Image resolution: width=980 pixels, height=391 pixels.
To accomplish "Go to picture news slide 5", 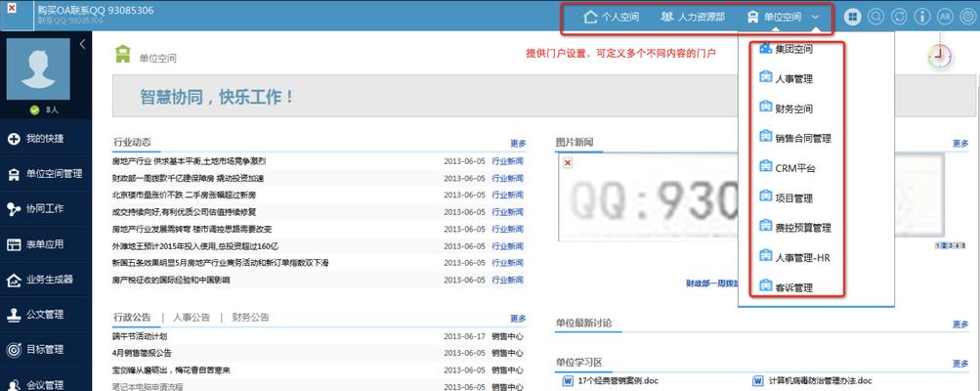I will tap(963, 246).
